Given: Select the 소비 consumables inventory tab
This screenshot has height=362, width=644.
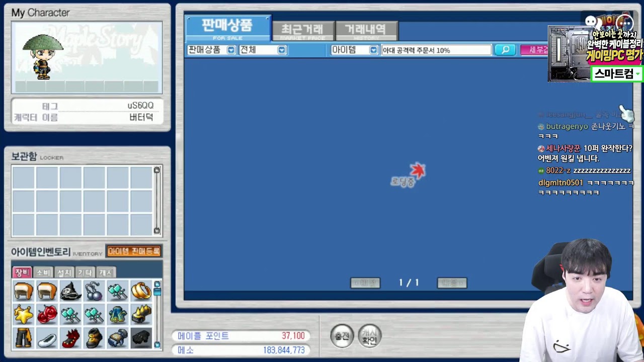Looking at the screenshot, I should [43, 272].
